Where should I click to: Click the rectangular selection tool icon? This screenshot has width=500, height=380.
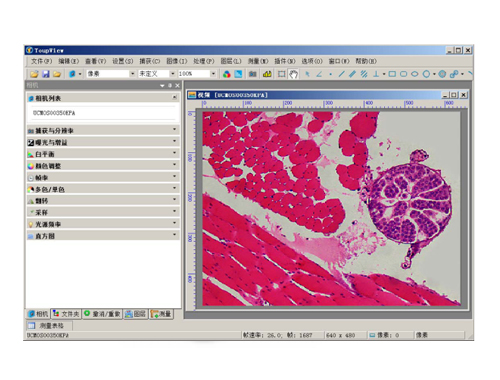point(282,74)
